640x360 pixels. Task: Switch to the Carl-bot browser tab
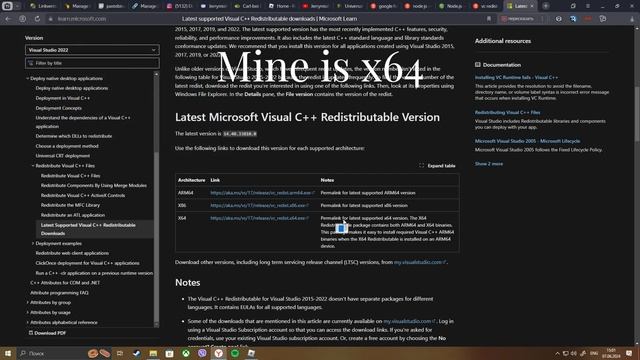pyautogui.click(x=247, y=6)
